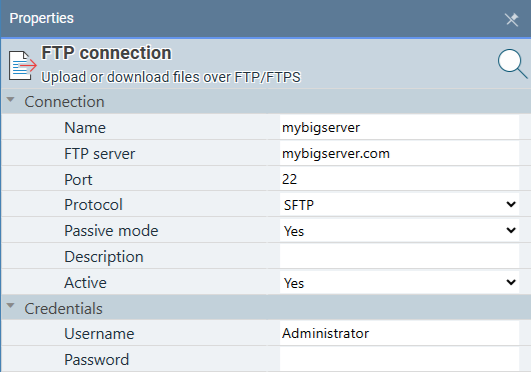The width and height of the screenshot is (531, 372).
Task: Edit the FTP server field mybigserver.com
Action: (x=399, y=153)
